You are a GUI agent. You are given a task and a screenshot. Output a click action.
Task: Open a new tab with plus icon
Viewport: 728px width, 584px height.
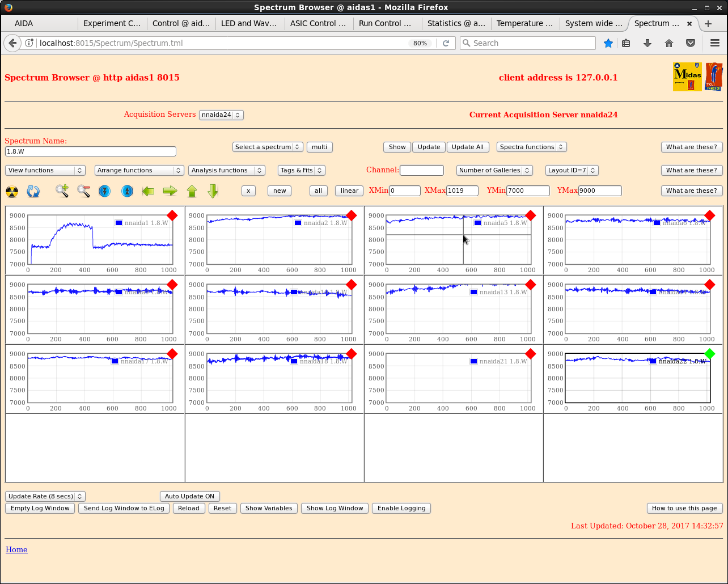(x=708, y=24)
